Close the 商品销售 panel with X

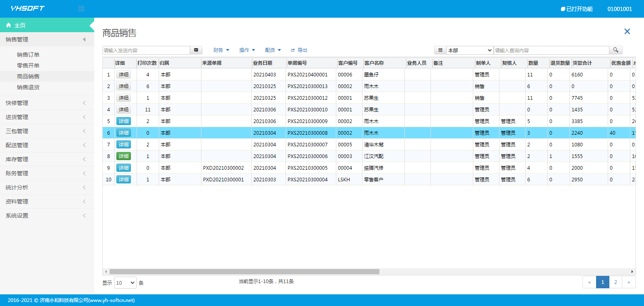pos(627,31)
